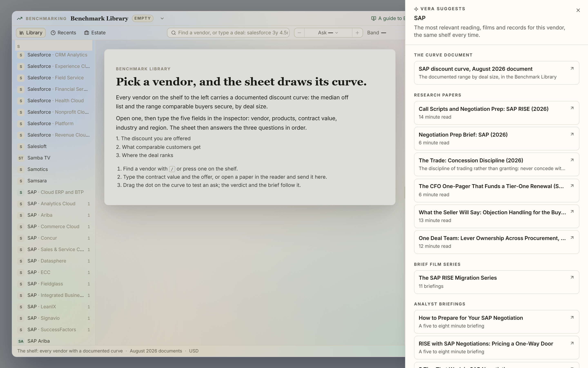Select SAP · Ariba on the shelf
Image resolution: width=588 pixels, height=368 pixels.
tap(54, 215)
